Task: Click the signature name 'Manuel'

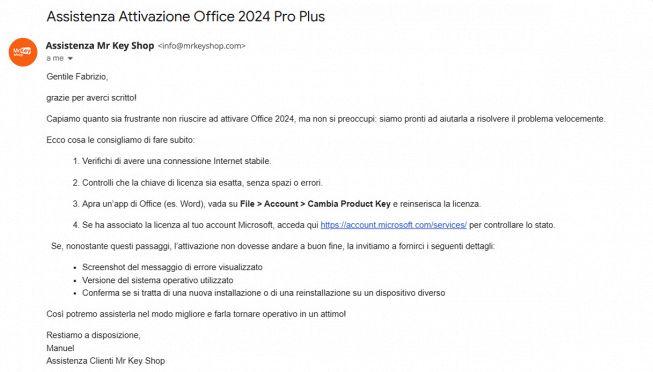Action: pyautogui.click(x=60, y=348)
